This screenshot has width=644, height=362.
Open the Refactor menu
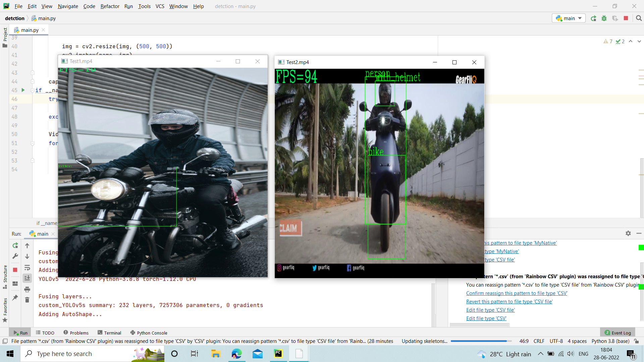tap(110, 6)
